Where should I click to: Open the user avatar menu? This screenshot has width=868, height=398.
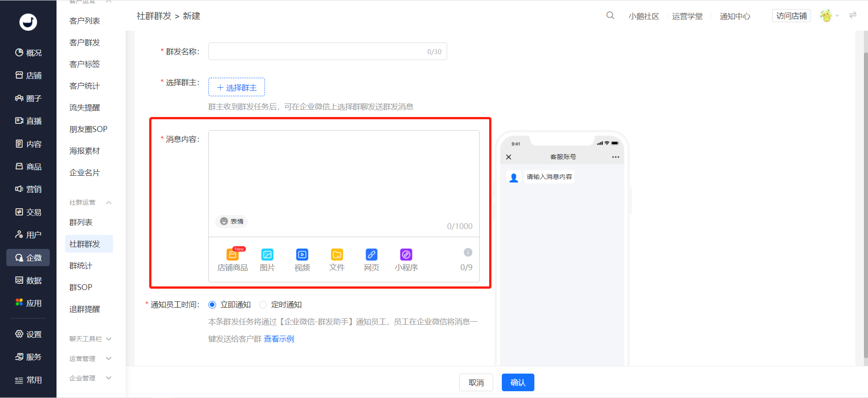826,16
